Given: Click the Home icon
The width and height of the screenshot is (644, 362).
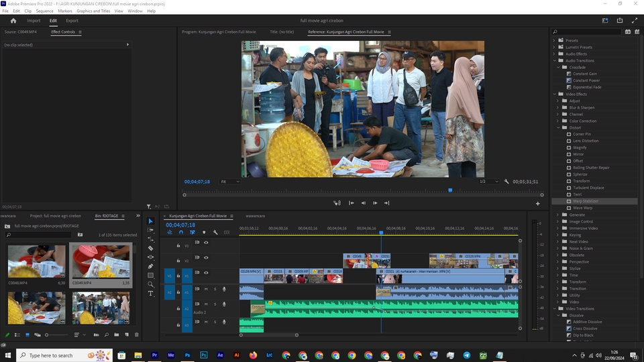Looking at the screenshot, I should coord(13,21).
